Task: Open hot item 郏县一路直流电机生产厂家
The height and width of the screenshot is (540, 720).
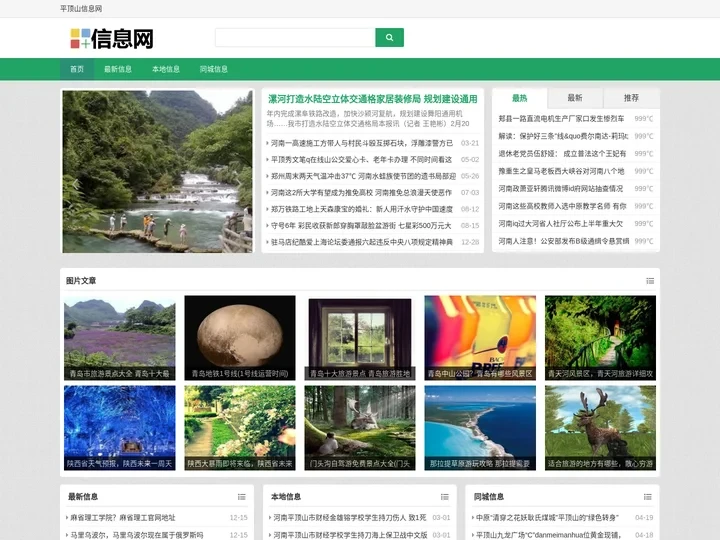Action: pos(562,118)
